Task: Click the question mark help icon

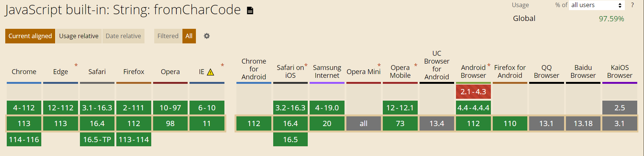Action: 632,5
